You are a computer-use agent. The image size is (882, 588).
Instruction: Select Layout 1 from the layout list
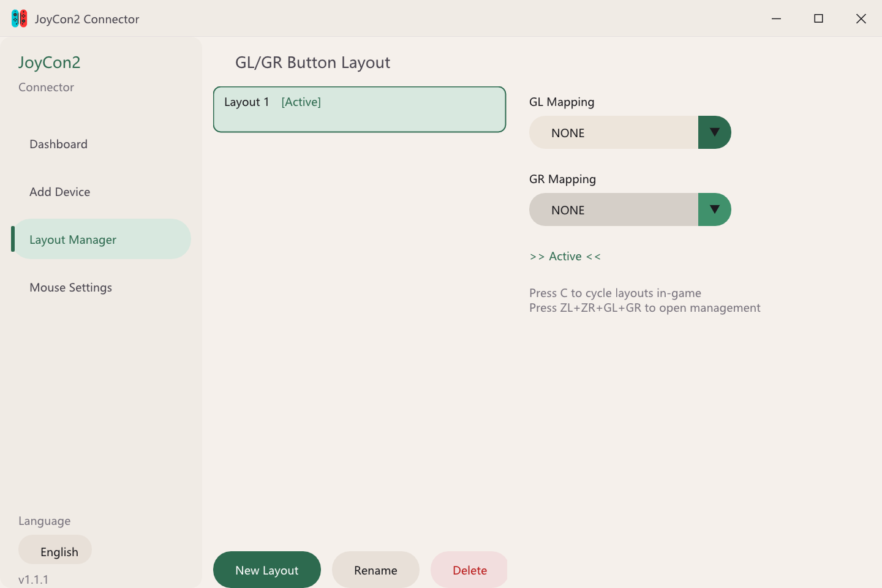click(x=359, y=109)
